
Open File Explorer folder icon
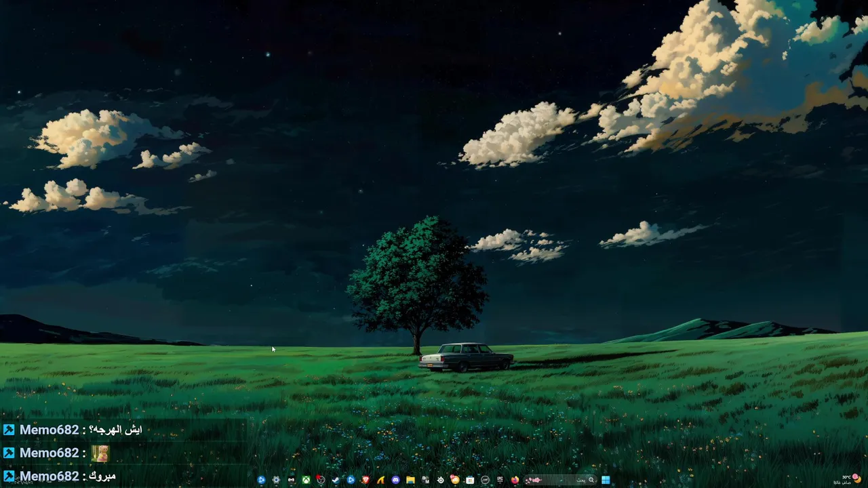(x=410, y=480)
